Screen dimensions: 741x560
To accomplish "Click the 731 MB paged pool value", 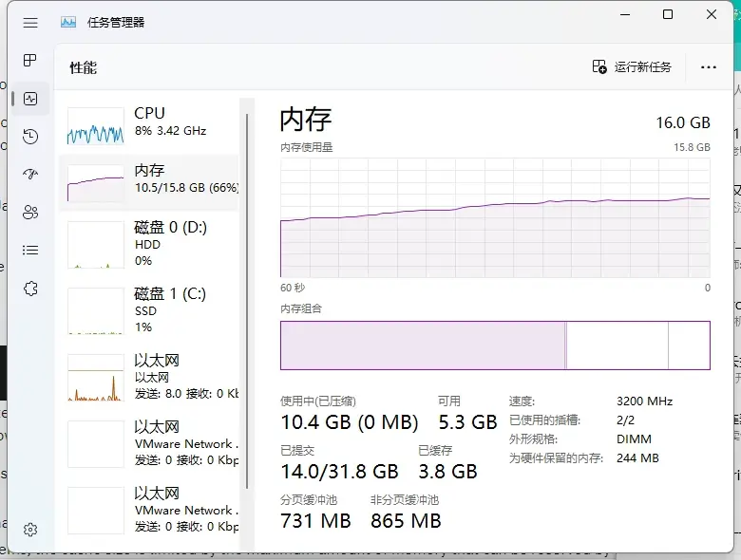I will click(x=315, y=521).
